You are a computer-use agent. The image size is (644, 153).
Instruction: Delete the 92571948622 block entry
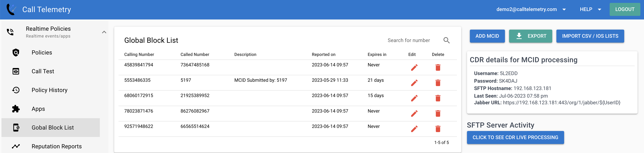coord(438,129)
